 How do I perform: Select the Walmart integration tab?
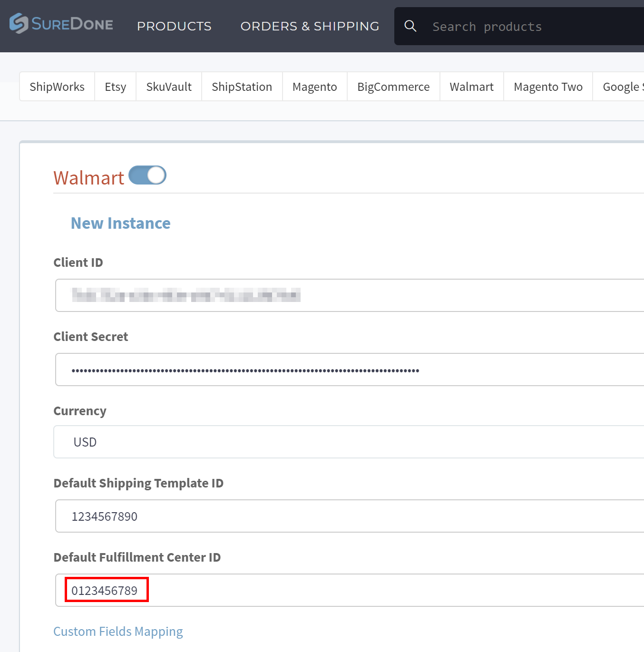click(x=471, y=86)
